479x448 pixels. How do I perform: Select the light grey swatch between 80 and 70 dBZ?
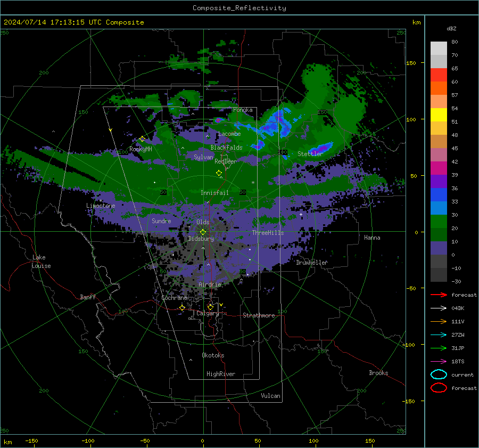(439, 48)
